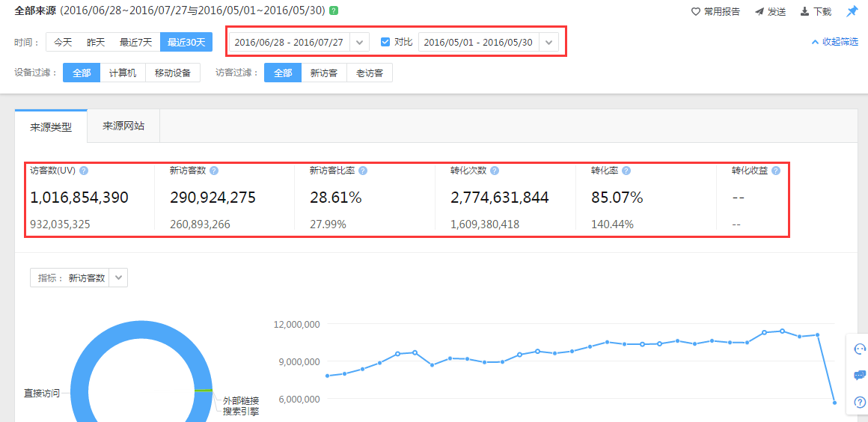The height and width of the screenshot is (422, 868).
Task: Open the primary date range dropdown
Action: pyautogui.click(x=359, y=42)
